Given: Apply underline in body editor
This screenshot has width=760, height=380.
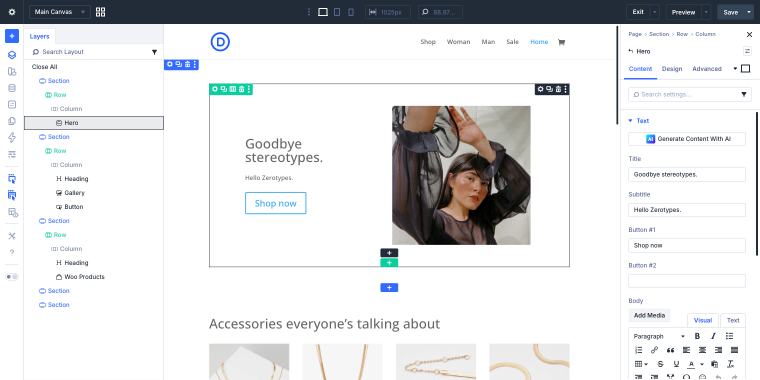Looking at the screenshot, I should coord(676,364).
